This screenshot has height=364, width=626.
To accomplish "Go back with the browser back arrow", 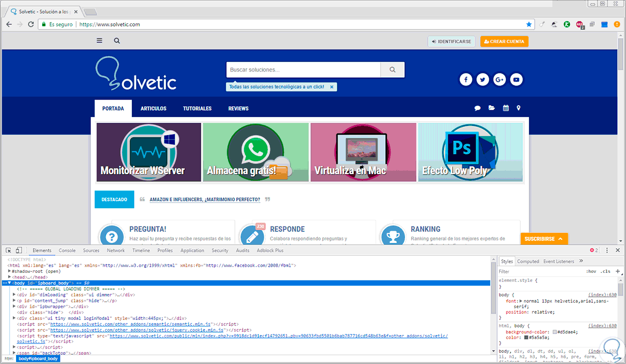I will click(9, 24).
